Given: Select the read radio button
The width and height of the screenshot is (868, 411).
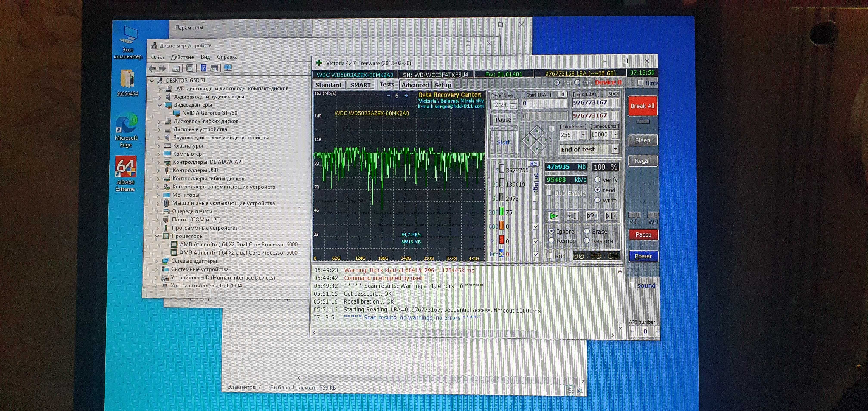Looking at the screenshot, I should coord(597,190).
